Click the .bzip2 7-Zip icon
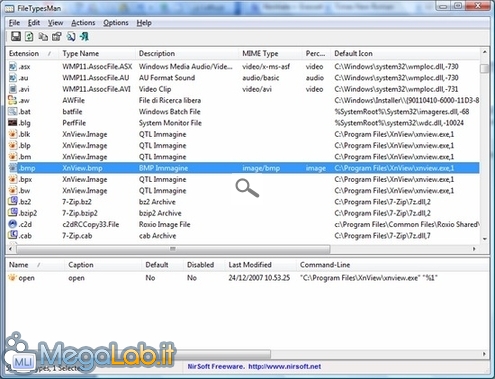The width and height of the screenshot is (495, 379). (13, 213)
